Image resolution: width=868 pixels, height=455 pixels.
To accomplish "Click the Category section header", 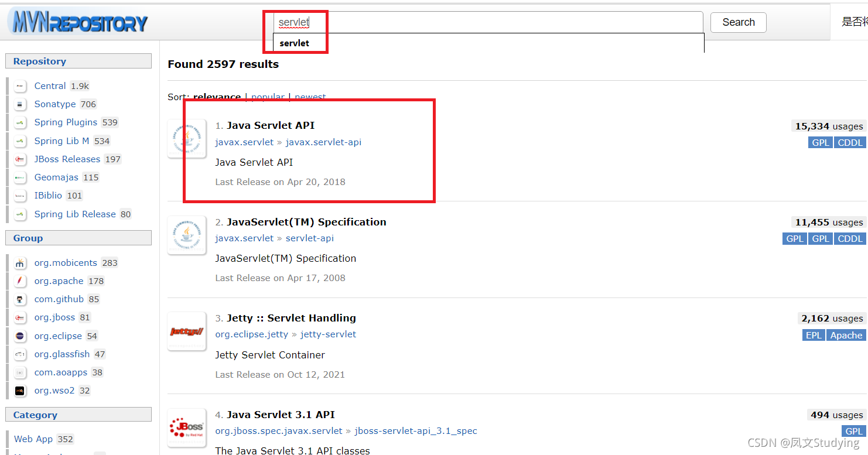I will tap(78, 415).
